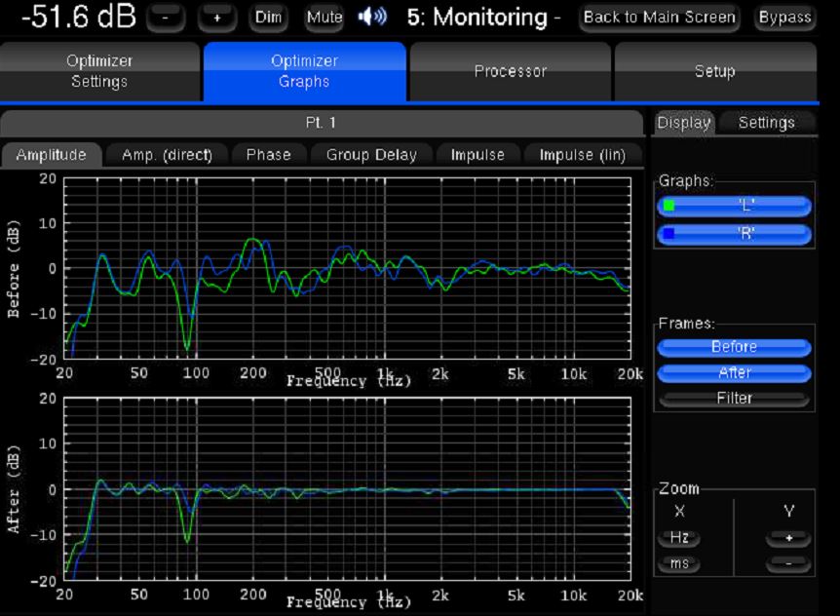Open the Optimizer Settings tab

[x=99, y=71]
